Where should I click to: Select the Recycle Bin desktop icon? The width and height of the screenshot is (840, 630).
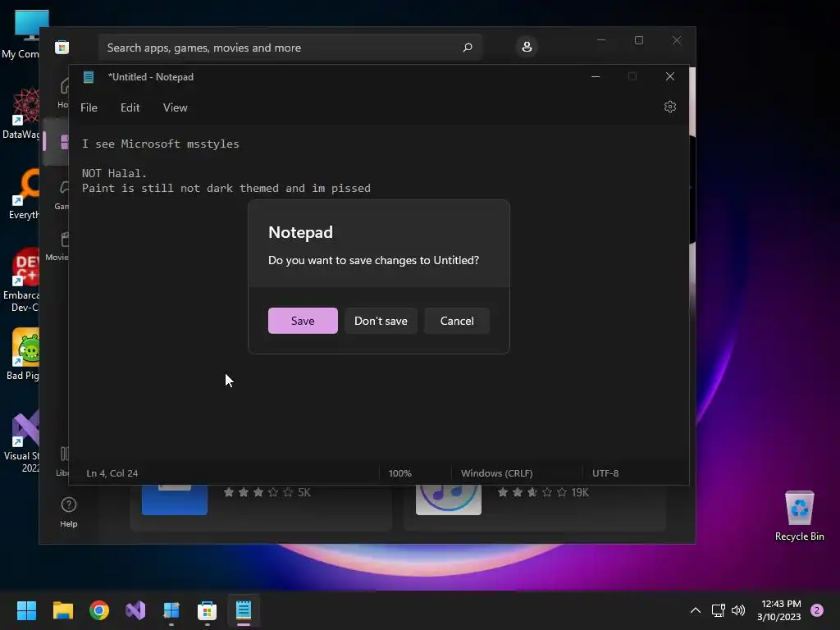pos(799,516)
